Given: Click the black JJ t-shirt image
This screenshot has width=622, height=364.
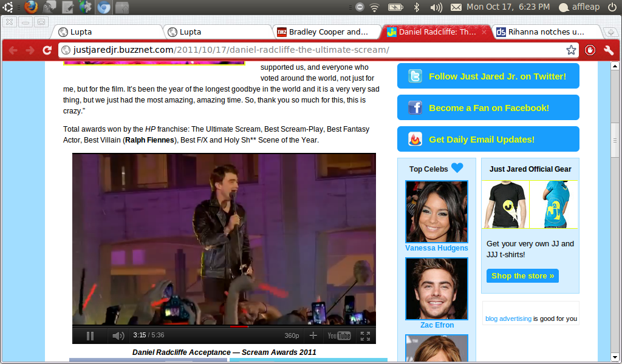Looking at the screenshot, I should 505,204.
